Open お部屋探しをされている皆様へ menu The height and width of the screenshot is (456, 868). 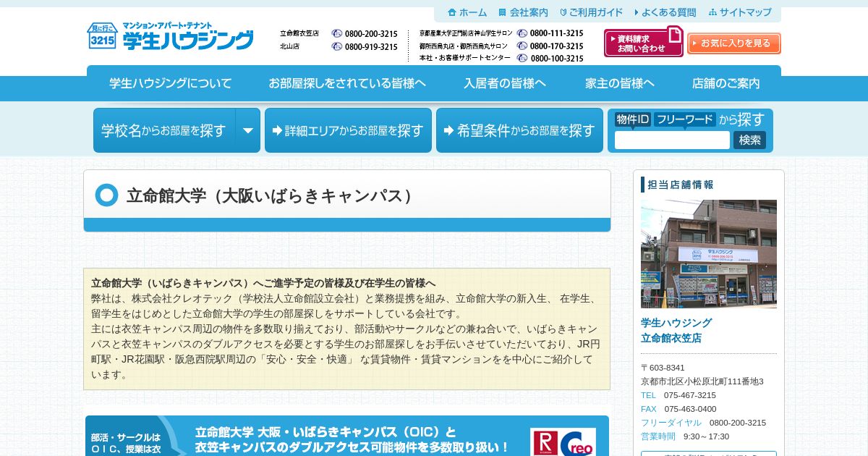(347, 83)
